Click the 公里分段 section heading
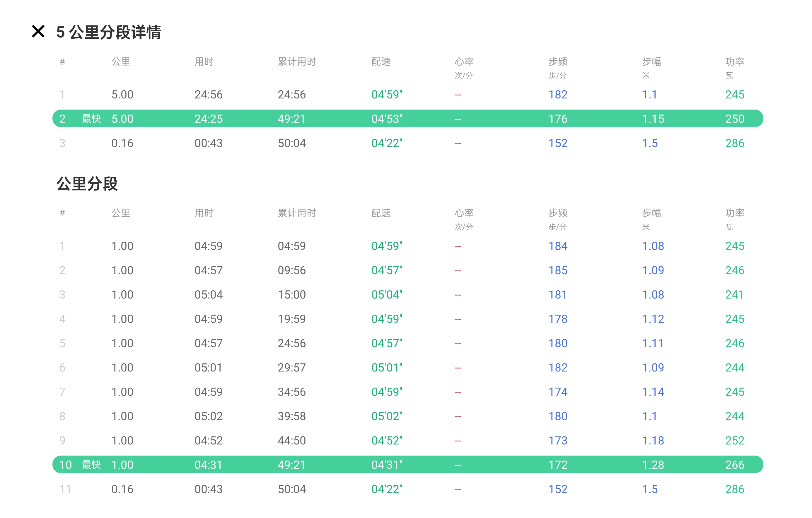 point(87,184)
